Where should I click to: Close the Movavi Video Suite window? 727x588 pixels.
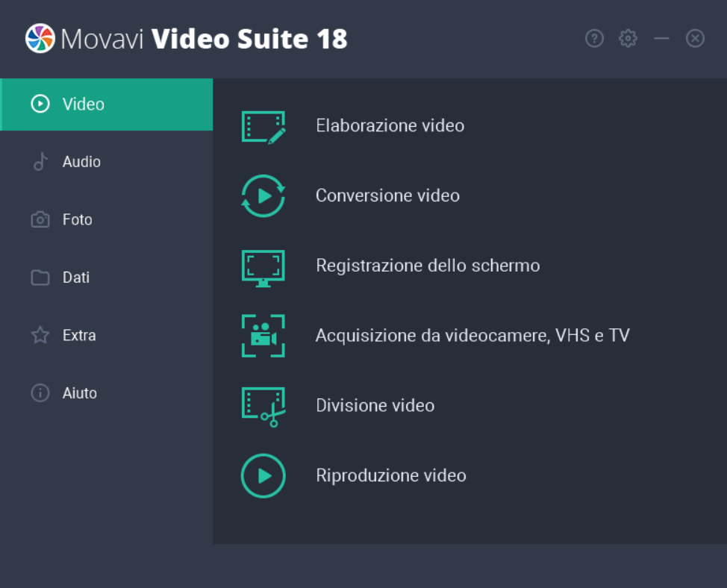(695, 39)
